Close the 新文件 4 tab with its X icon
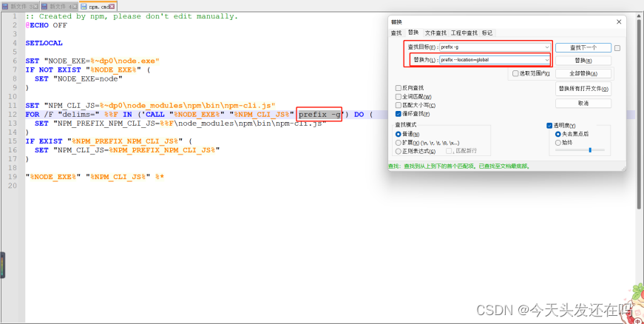Screen dimensions: 644x324 pyautogui.click(x=75, y=7)
